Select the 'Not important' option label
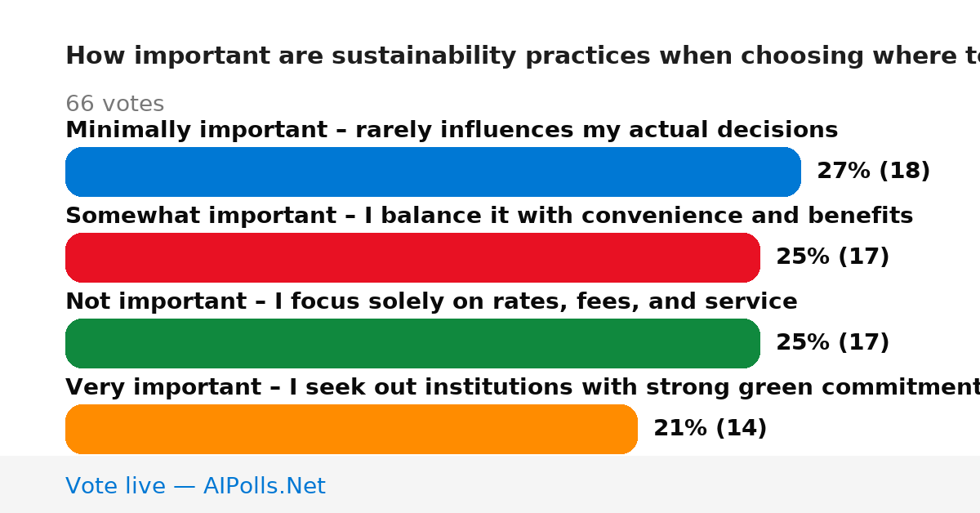The image size is (980, 513). [431, 301]
